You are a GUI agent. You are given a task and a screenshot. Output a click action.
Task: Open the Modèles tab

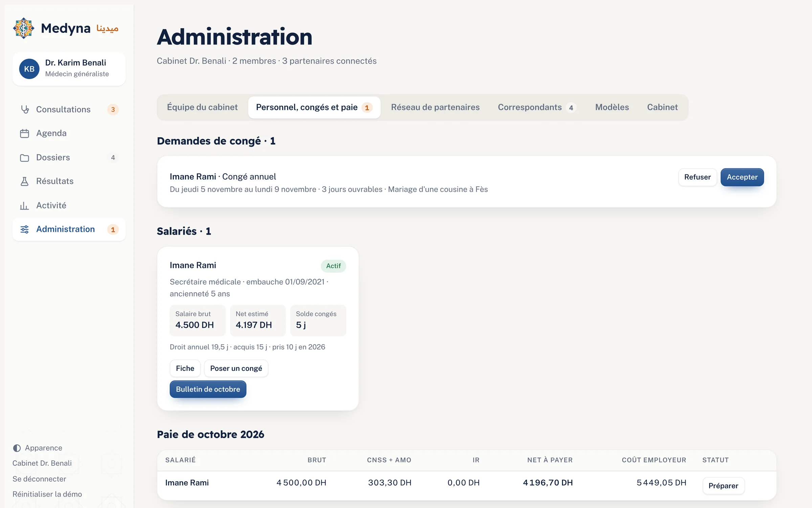pyautogui.click(x=612, y=107)
